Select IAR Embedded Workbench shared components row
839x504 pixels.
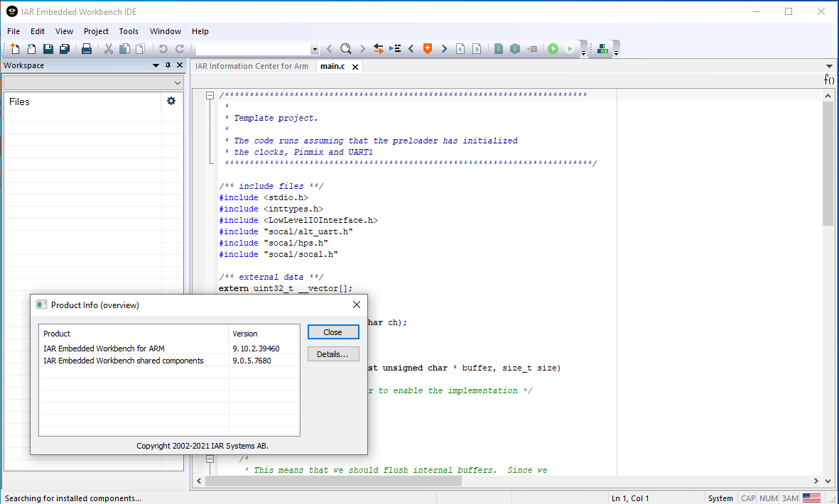point(169,361)
